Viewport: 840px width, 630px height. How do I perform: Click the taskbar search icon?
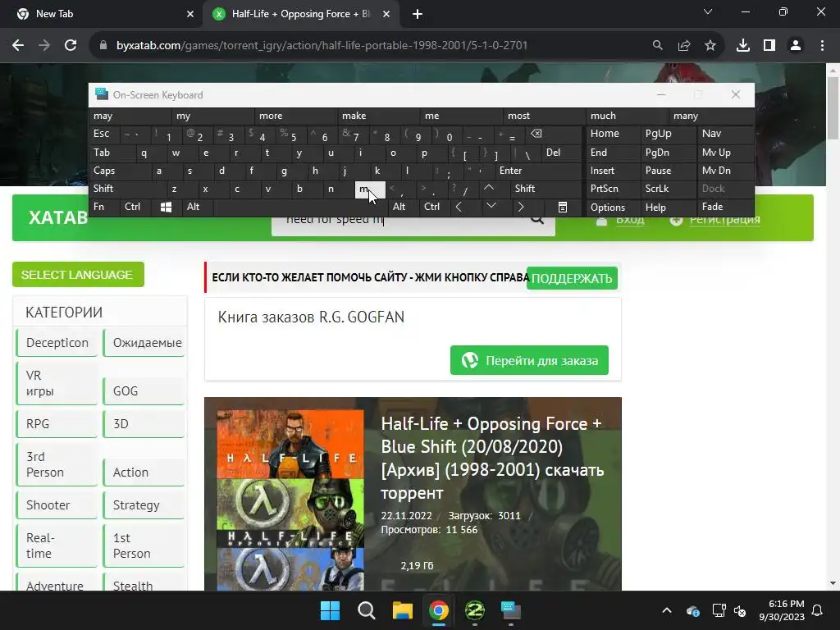point(367,610)
